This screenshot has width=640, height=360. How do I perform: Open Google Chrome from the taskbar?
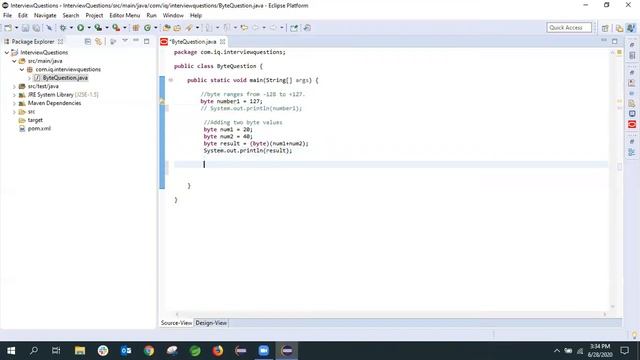pos(149,351)
